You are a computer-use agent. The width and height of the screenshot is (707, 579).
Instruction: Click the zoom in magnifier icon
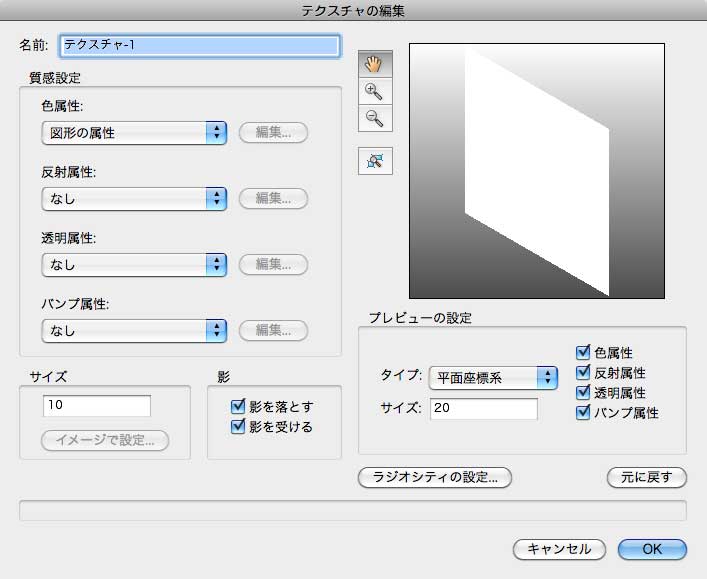click(x=375, y=91)
